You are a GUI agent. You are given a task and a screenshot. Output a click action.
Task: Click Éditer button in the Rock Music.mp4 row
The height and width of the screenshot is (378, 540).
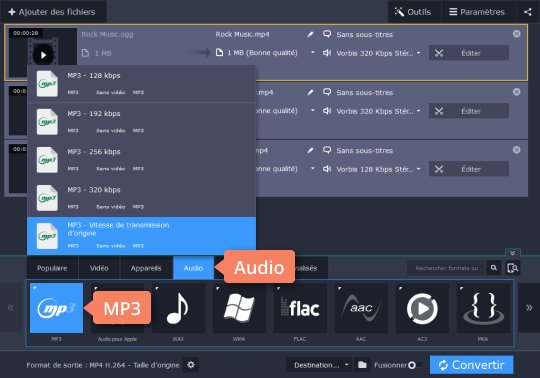(469, 53)
